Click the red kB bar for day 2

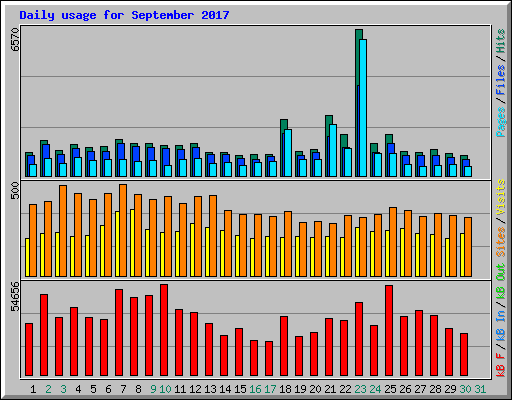click(x=44, y=335)
